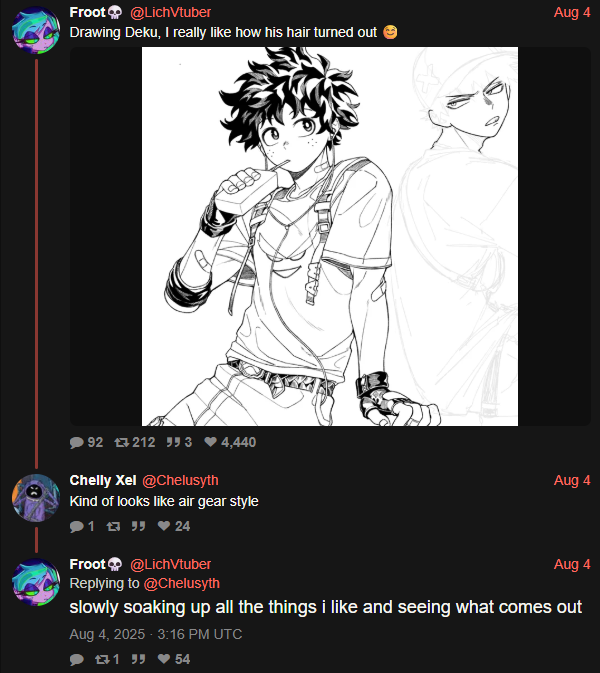Retweet Chelly Xel's air gear comment
600x673 pixels.
click(x=113, y=526)
